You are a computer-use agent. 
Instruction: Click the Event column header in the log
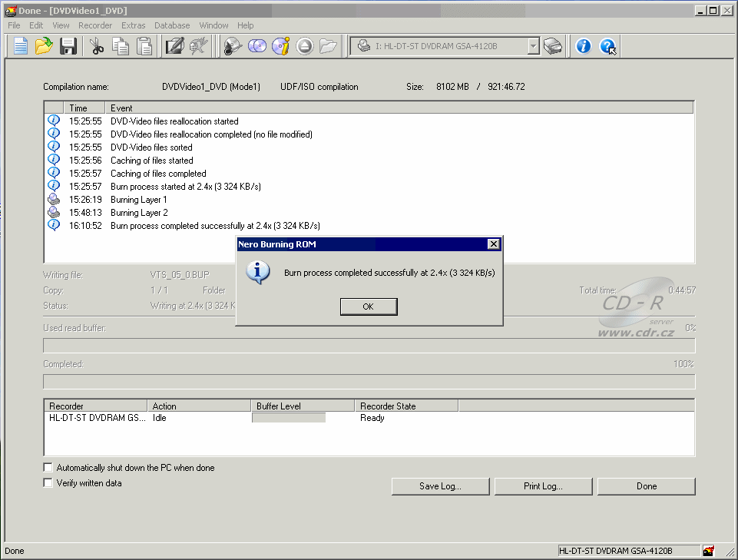(399, 108)
